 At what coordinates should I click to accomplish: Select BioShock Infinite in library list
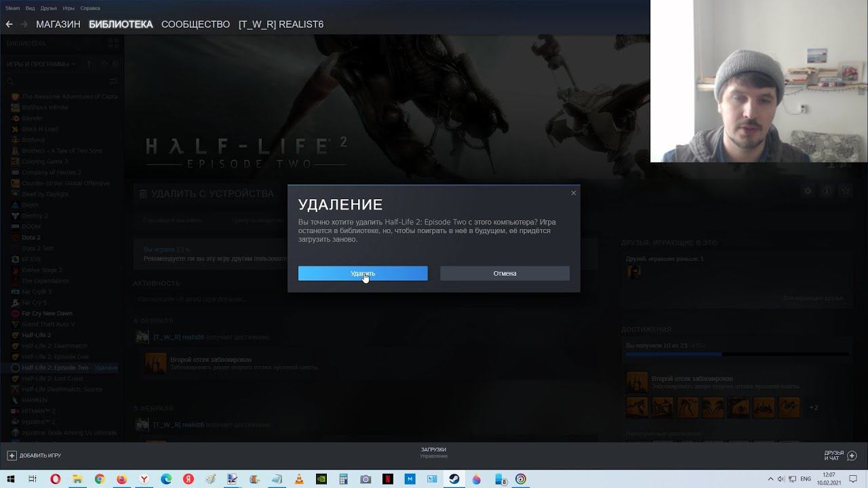45,107
